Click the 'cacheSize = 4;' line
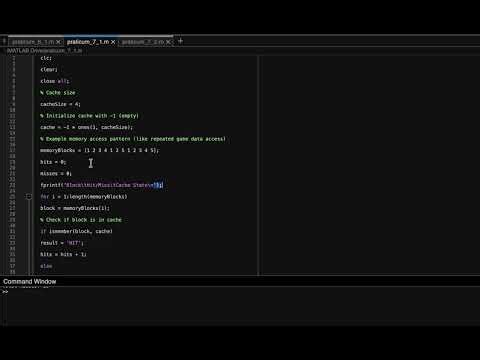This screenshot has width=480, height=360. pos(60,104)
